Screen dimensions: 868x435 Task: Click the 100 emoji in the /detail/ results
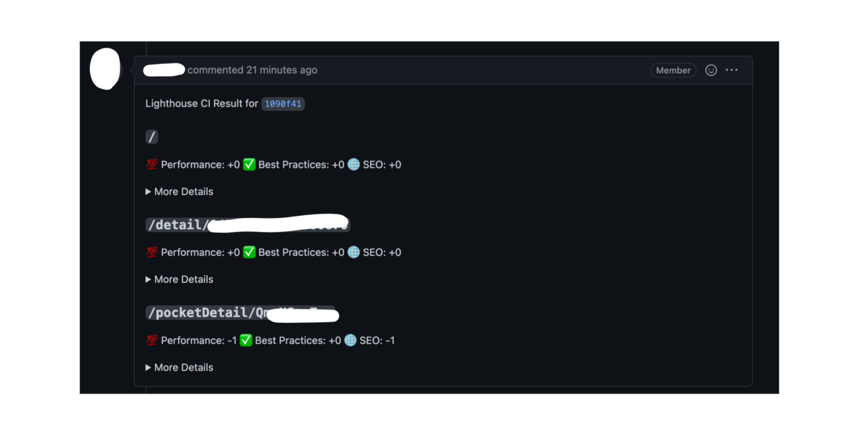(x=151, y=253)
